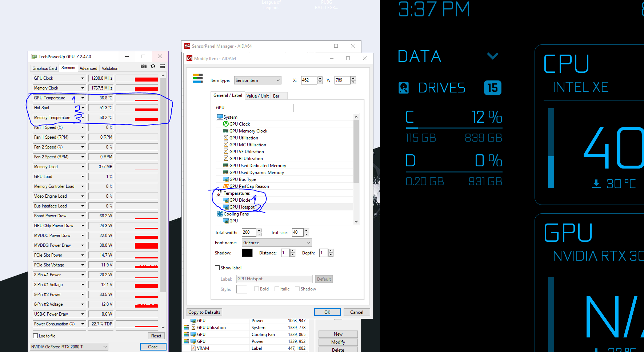Select GPU Diode temperature item

[240, 200]
